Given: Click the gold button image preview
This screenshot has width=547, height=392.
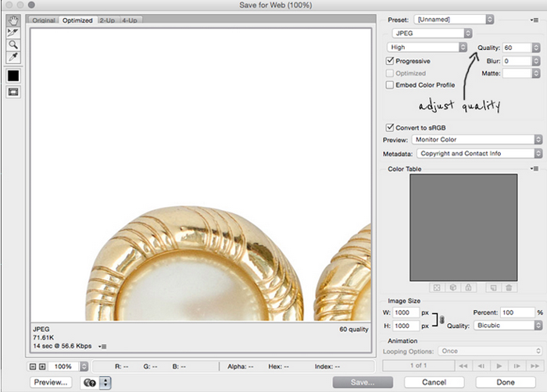Looking at the screenshot, I should pyautogui.click(x=201, y=175).
